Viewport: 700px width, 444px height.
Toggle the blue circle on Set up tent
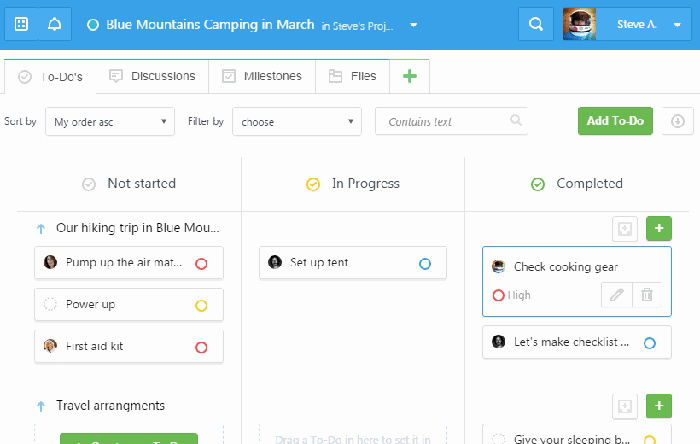[x=425, y=264]
